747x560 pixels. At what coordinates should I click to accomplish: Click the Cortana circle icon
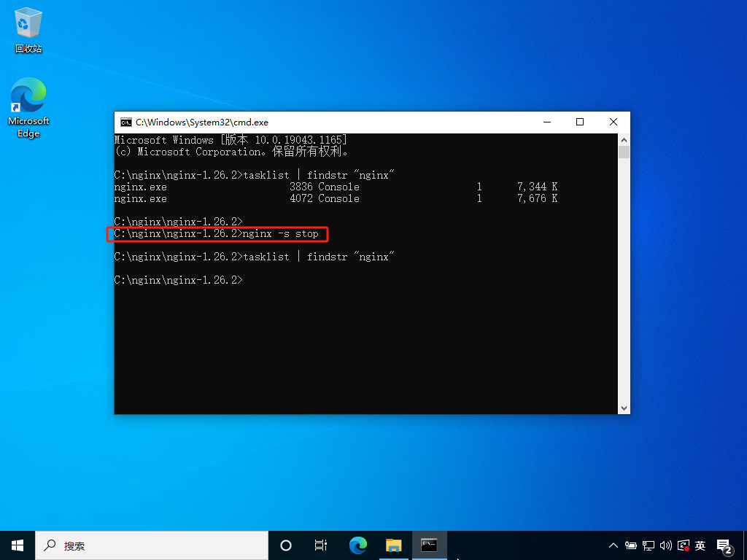286,545
